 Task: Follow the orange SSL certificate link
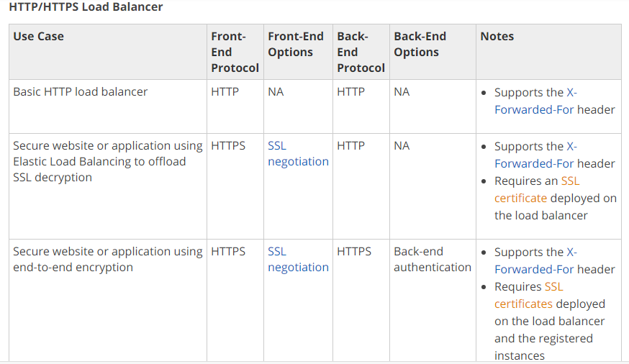point(537,189)
